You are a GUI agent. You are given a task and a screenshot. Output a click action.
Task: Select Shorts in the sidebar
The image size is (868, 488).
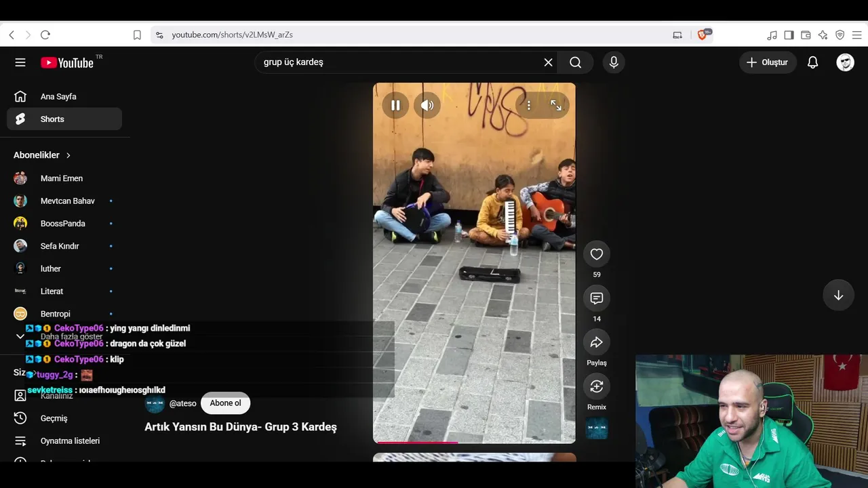pos(64,119)
